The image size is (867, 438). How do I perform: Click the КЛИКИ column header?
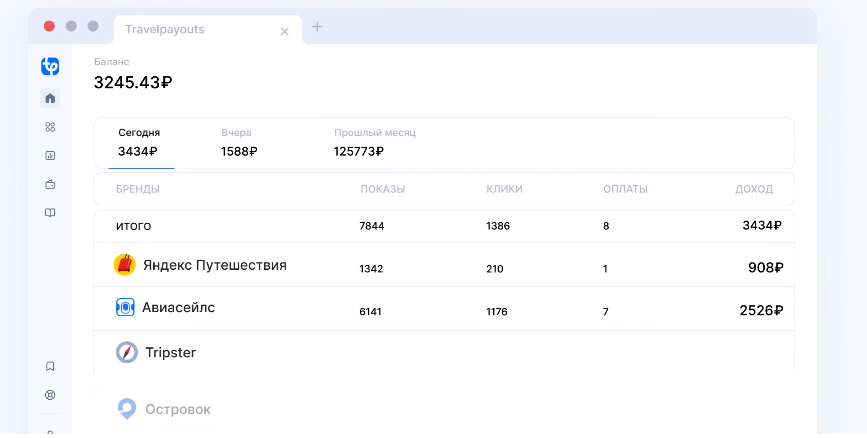504,189
